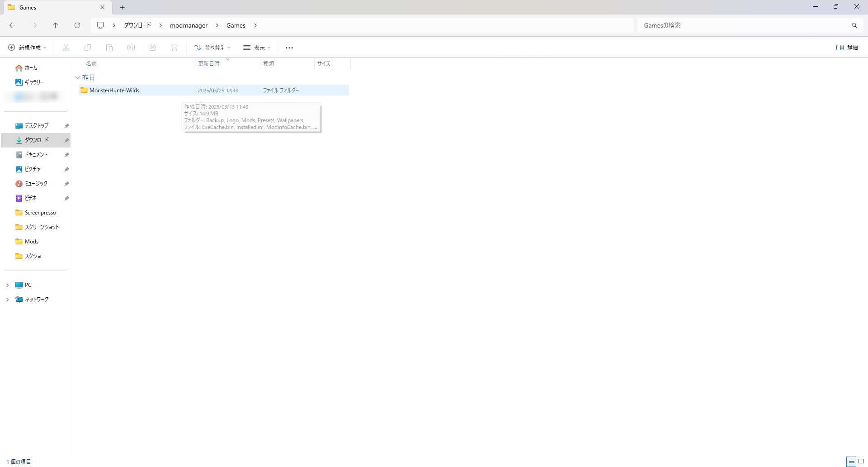Open the See more ellipsis menu
The width and height of the screenshot is (868, 467).
point(289,48)
